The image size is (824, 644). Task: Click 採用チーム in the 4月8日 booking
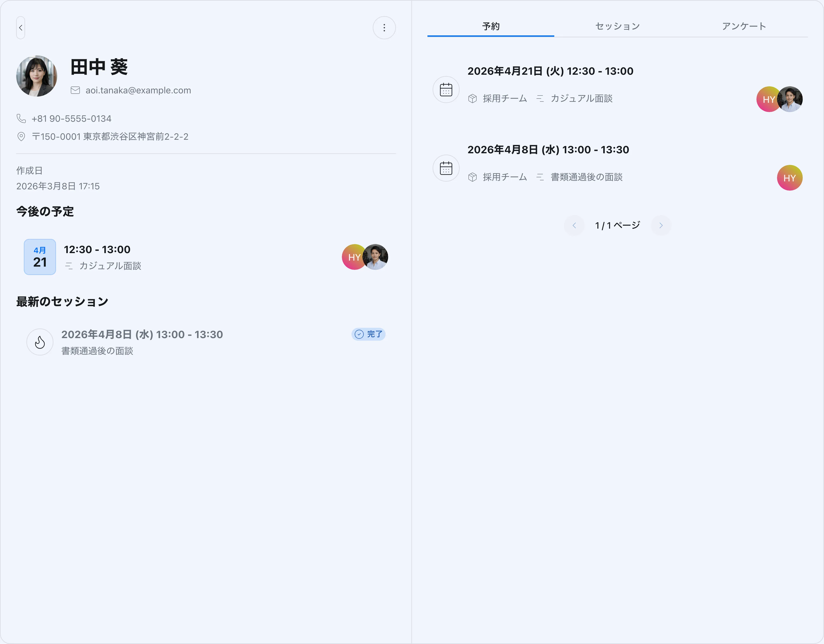(x=505, y=177)
